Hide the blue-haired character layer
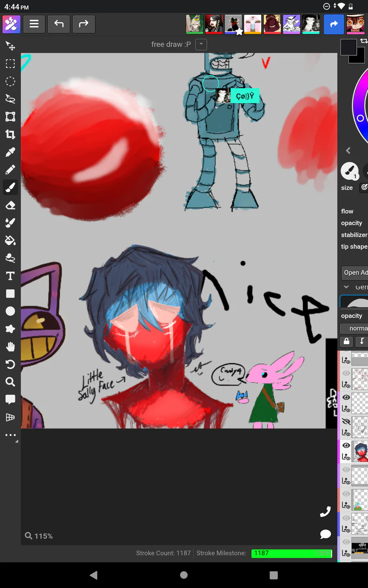 (346, 445)
